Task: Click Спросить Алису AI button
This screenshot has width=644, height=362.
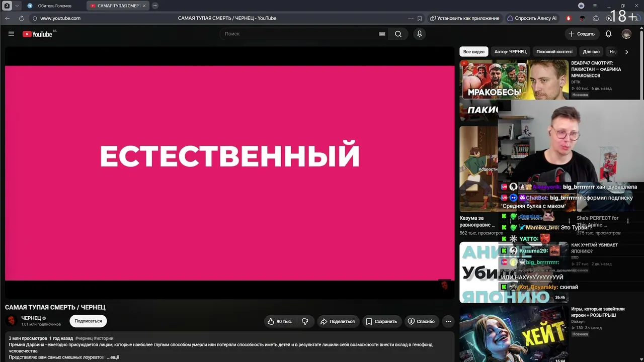Action: (532, 18)
